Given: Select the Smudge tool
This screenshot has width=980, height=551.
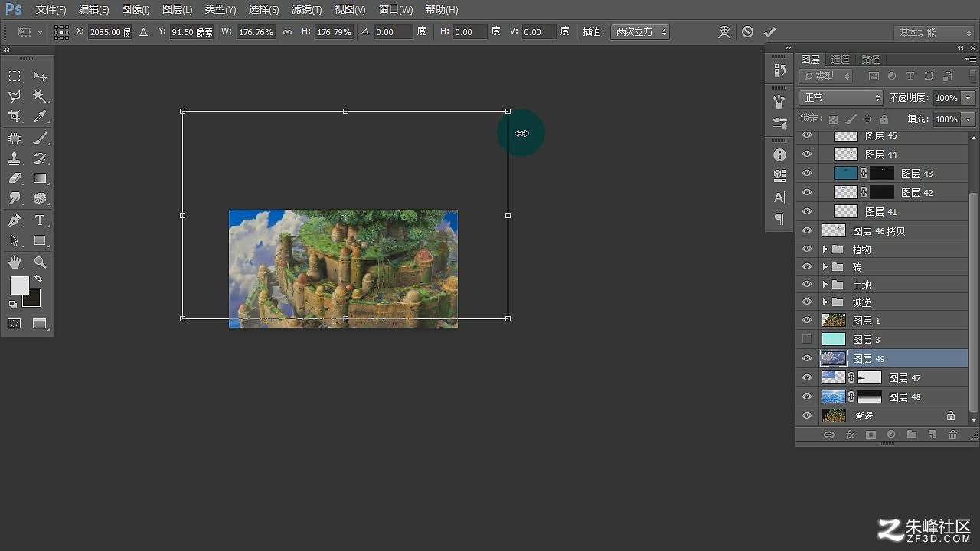Looking at the screenshot, I should (15, 198).
